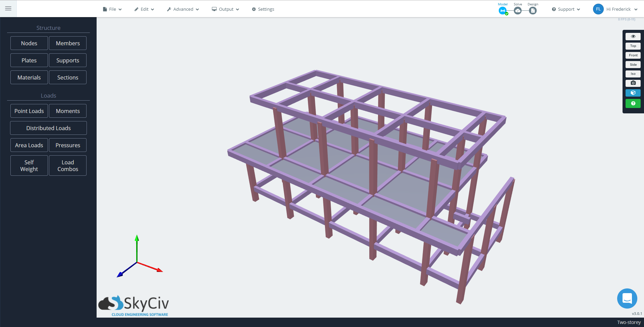Screen dimensions: 644x327
Task: Take a screenshot using the camera icon
Action: (633, 83)
